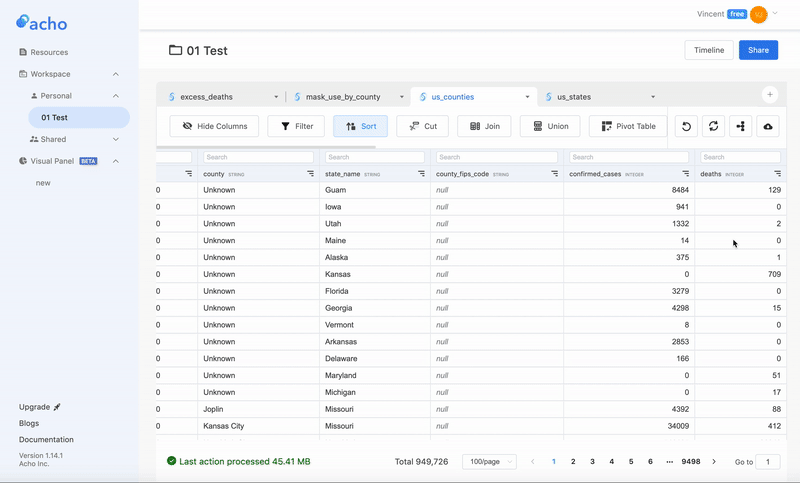Screen dimensions: 800x483
Task: Click the state_name column search field
Action: coord(374,157)
